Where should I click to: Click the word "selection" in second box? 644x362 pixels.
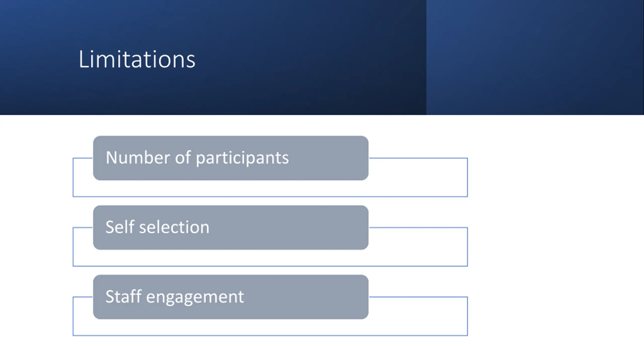click(174, 227)
